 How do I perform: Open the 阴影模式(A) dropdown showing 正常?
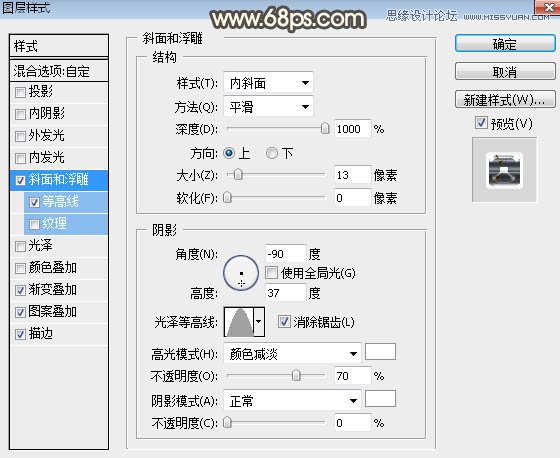pyautogui.click(x=292, y=401)
